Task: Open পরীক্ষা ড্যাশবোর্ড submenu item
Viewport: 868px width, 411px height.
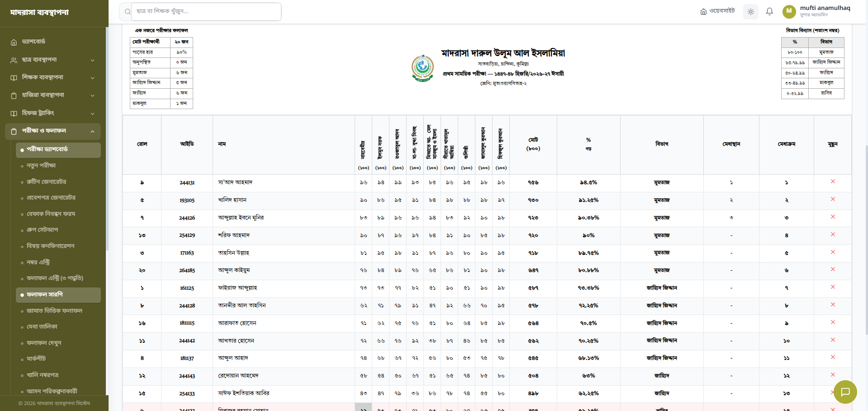Action: [x=58, y=150]
